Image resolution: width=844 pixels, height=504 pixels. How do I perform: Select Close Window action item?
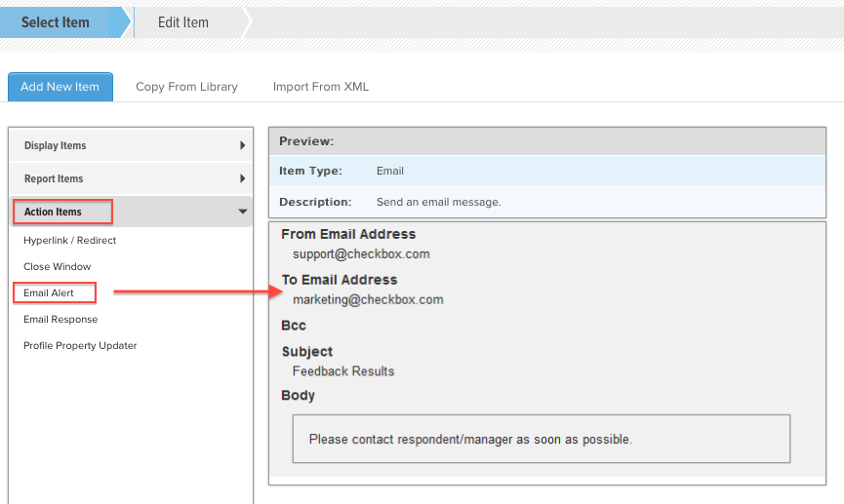click(x=57, y=267)
